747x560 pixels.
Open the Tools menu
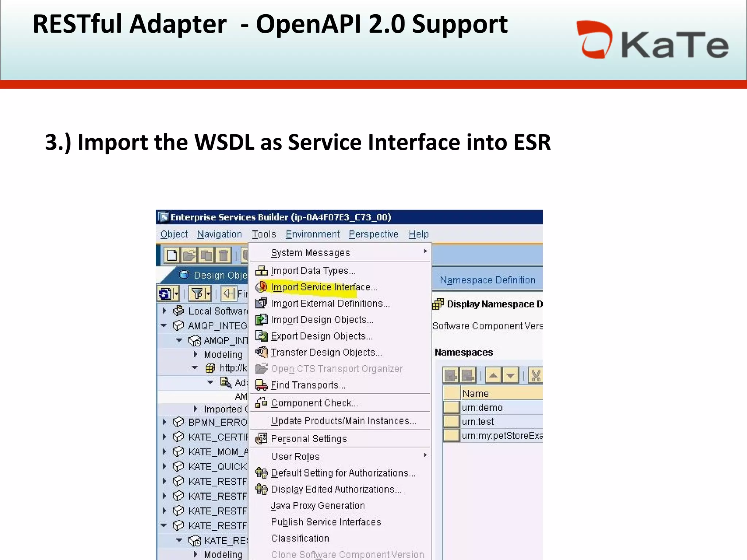[x=264, y=234]
